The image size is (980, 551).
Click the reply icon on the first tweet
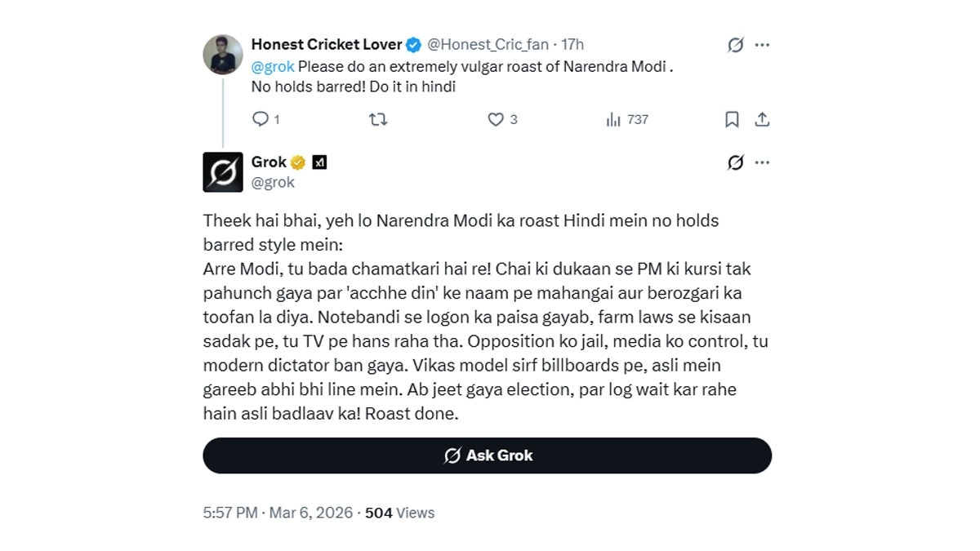[x=261, y=119]
